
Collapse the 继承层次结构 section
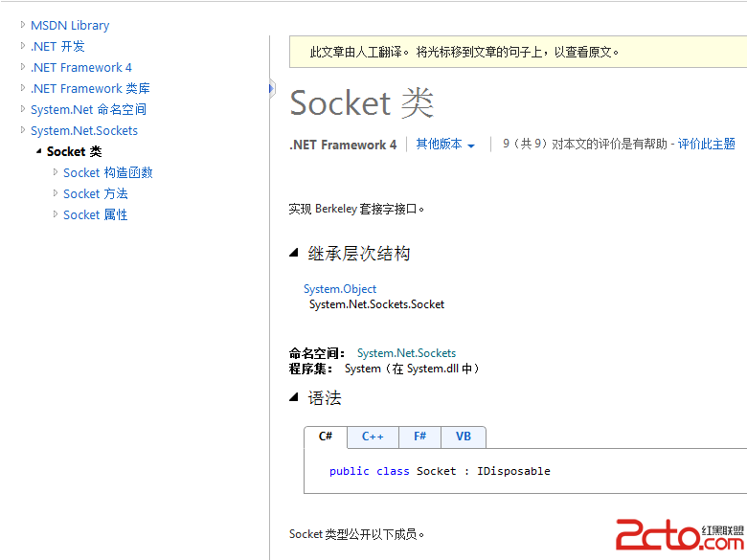pos(293,253)
